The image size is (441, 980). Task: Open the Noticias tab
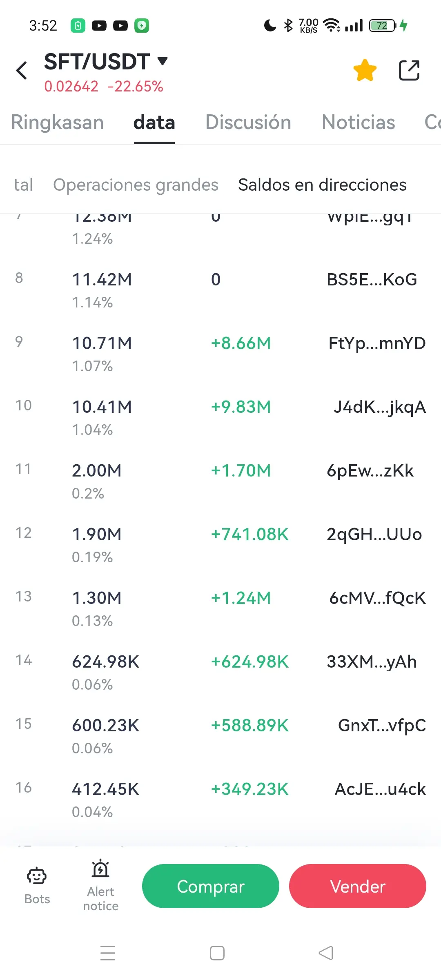[x=359, y=122]
